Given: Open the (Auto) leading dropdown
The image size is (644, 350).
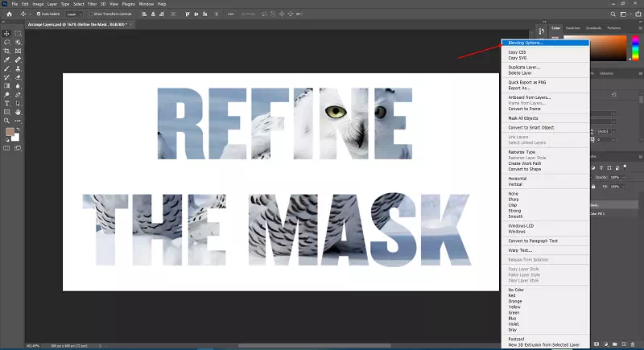Looking at the screenshot, I should pyautogui.click(x=613, y=131).
